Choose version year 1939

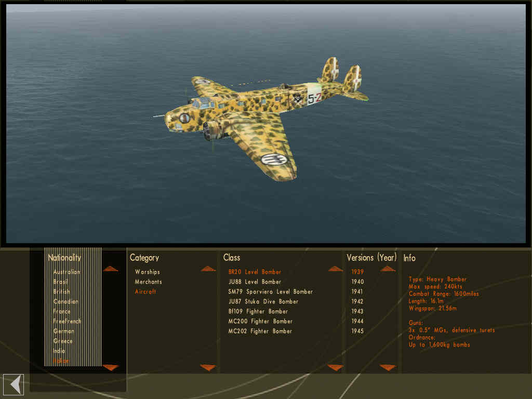pos(357,272)
